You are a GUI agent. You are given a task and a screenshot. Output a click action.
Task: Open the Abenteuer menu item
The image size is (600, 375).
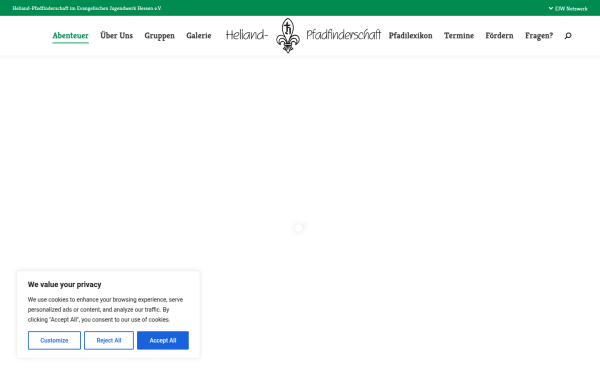70,36
